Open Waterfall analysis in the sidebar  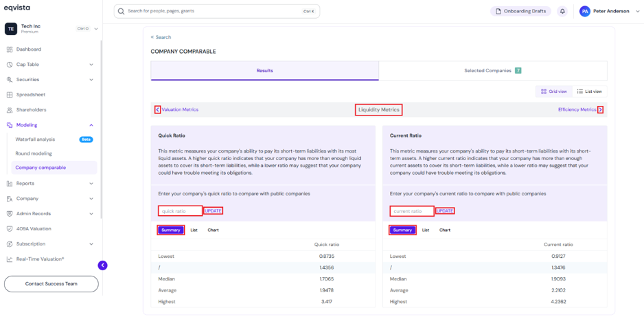click(35, 140)
